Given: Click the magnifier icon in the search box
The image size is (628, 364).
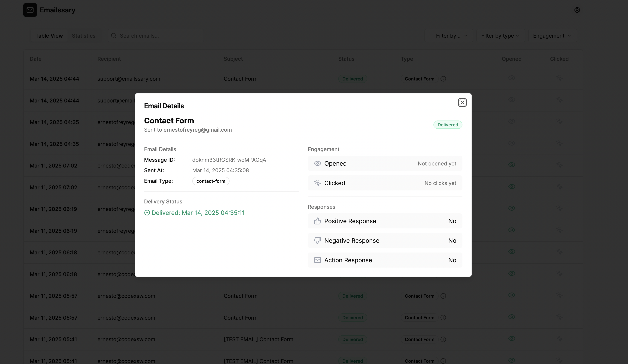Looking at the screenshot, I should (114, 36).
